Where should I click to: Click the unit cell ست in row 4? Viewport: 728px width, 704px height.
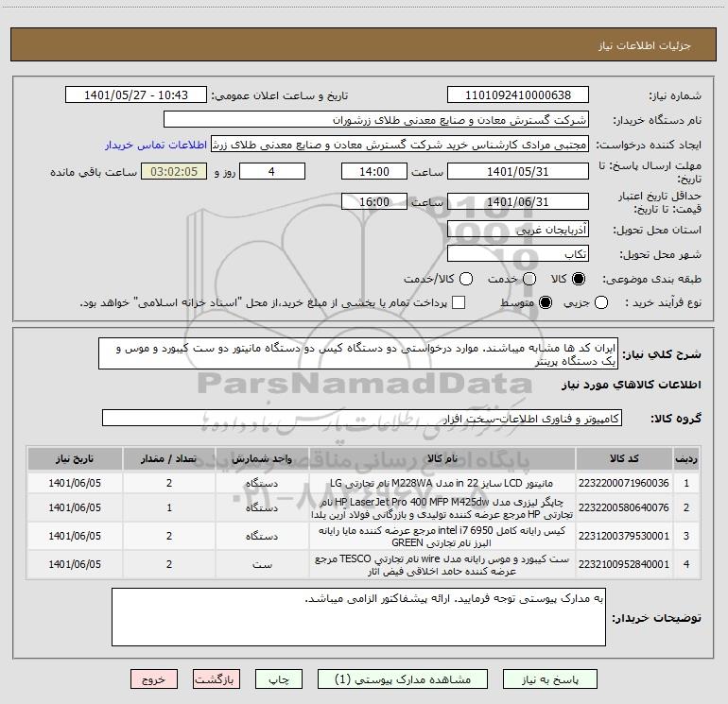tap(262, 564)
